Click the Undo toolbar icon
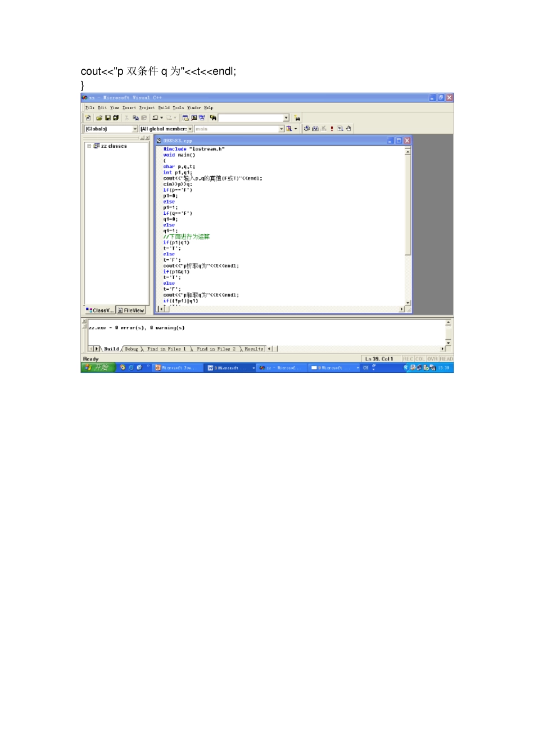The image size is (534, 756). pyautogui.click(x=155, y=118)
